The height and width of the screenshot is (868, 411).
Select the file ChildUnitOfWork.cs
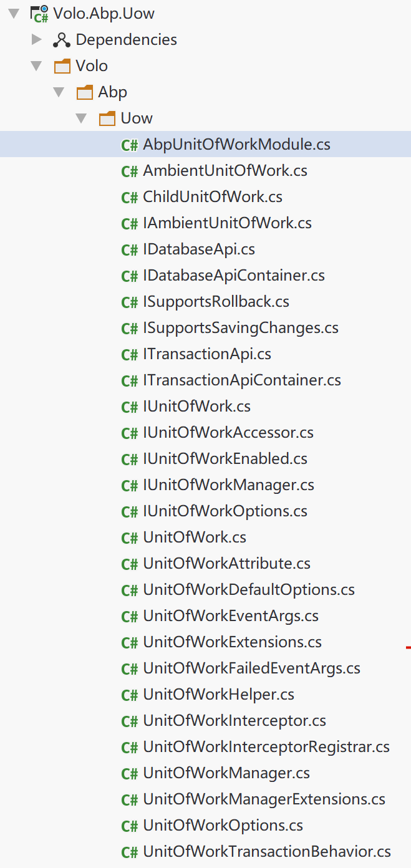[213, 197]
